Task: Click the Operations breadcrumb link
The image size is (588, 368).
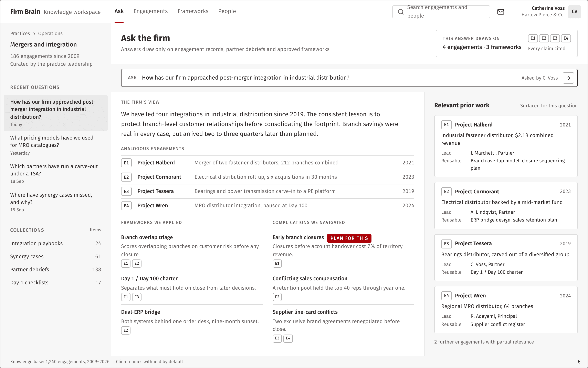Action: 50,33
